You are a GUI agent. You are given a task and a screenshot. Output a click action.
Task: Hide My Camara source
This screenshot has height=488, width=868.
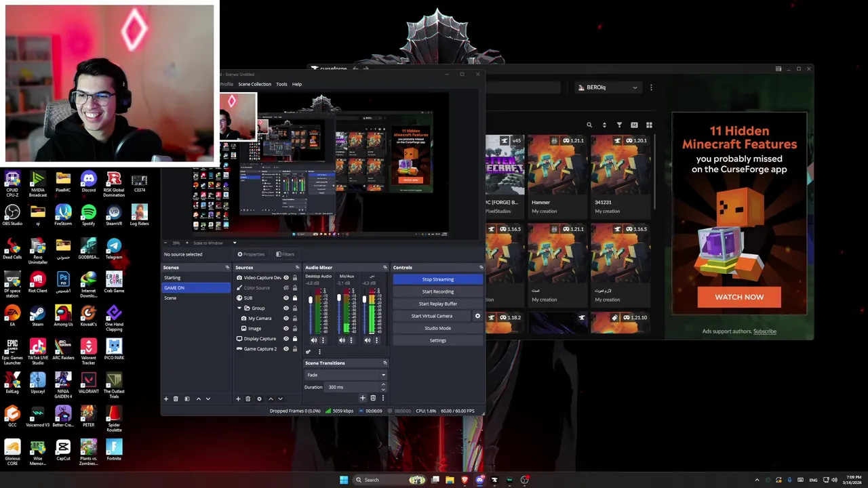tap(286, 319)
